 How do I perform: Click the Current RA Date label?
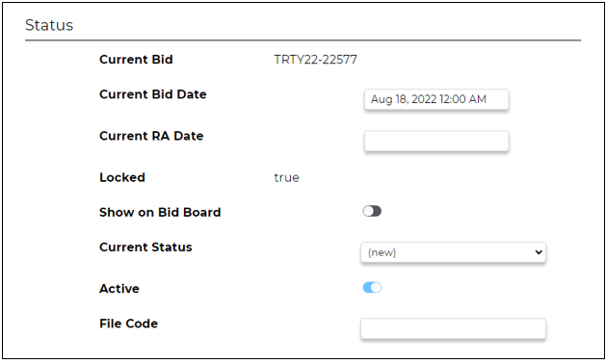[151, 136]
